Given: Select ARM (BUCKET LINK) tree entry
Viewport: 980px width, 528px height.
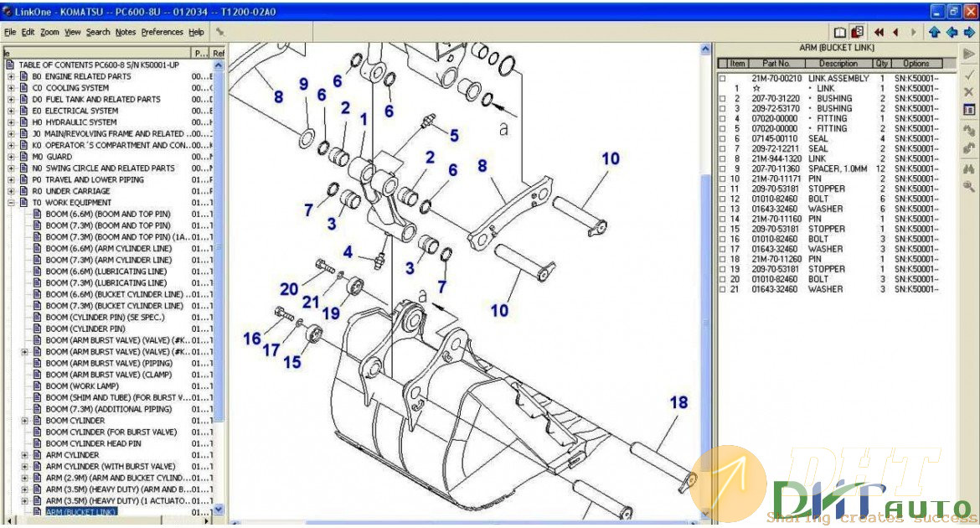Looking at the screenshot, I should [x=81, y=512].
